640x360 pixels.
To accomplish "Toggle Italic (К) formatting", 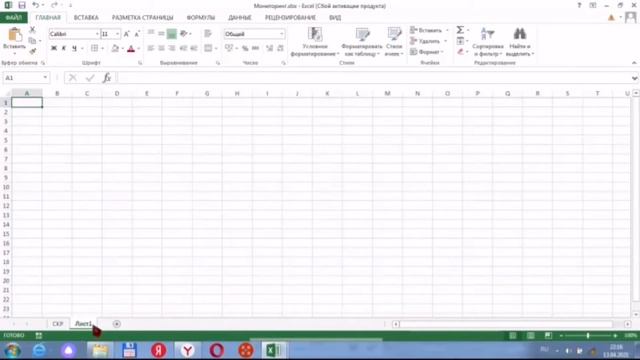I will pyautogui.click(x=64, y=48).
